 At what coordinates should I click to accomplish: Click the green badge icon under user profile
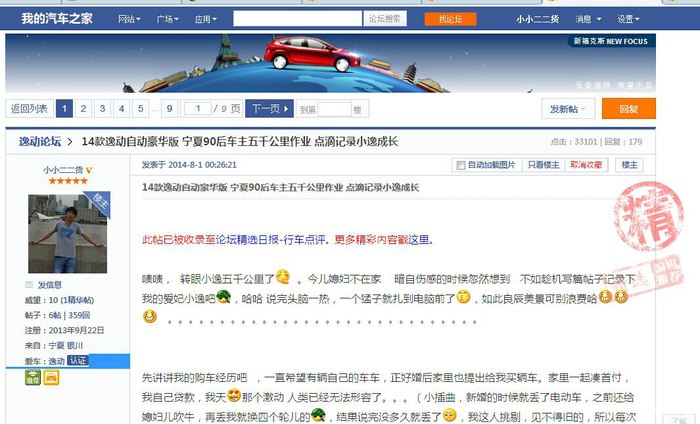click(33, 378)
